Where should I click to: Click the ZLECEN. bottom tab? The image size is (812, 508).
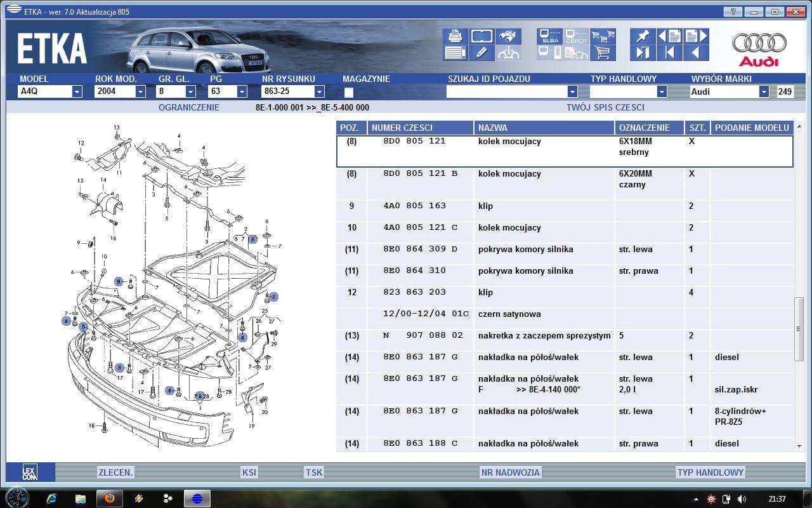(115, 472)
